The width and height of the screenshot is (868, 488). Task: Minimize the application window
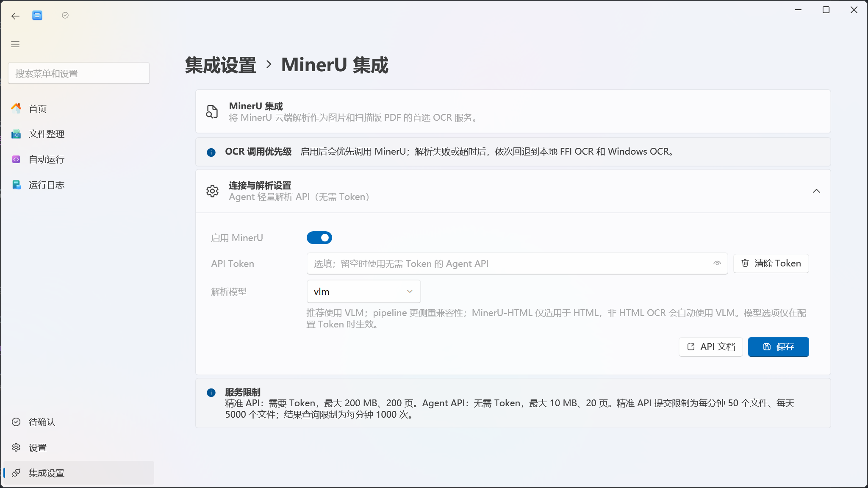tap(798, 10)
